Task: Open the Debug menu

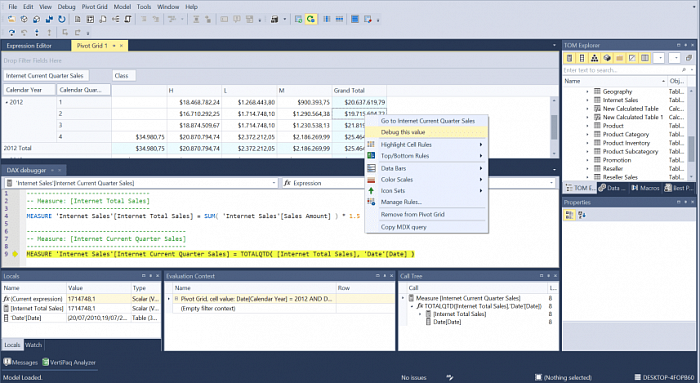Action: click(x=67, y=7)
